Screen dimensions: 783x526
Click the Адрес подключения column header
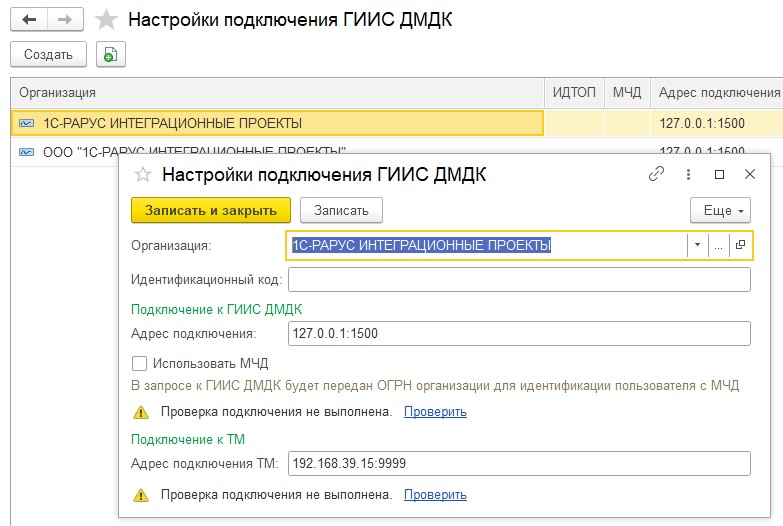tap(717, 92)
